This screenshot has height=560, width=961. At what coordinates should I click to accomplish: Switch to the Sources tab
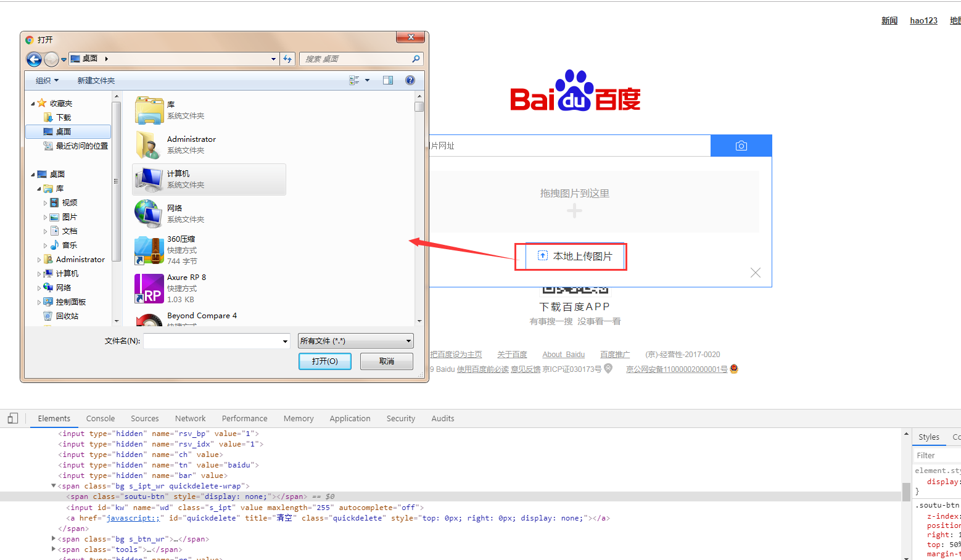tap(145, 418)
